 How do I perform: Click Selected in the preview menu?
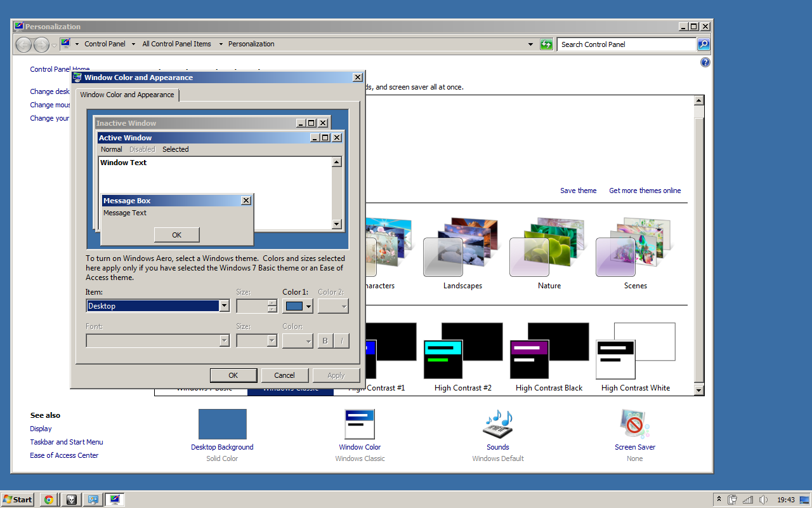176,149
